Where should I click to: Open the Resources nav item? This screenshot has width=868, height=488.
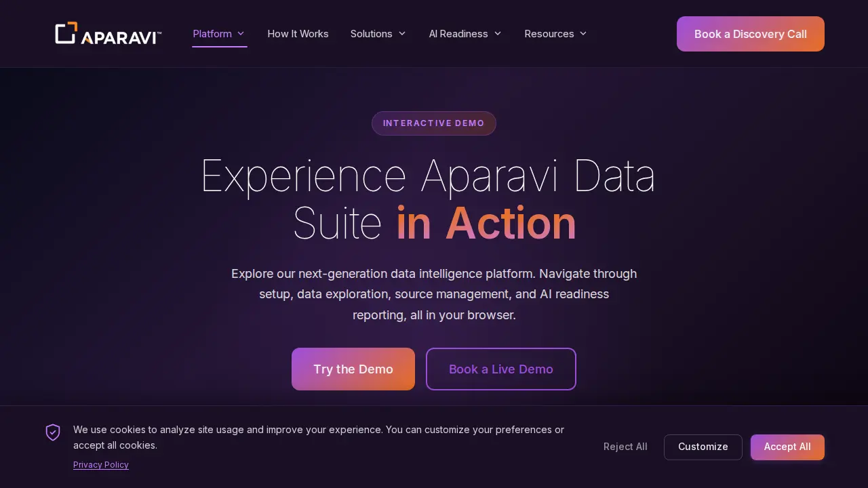(549, 33)
